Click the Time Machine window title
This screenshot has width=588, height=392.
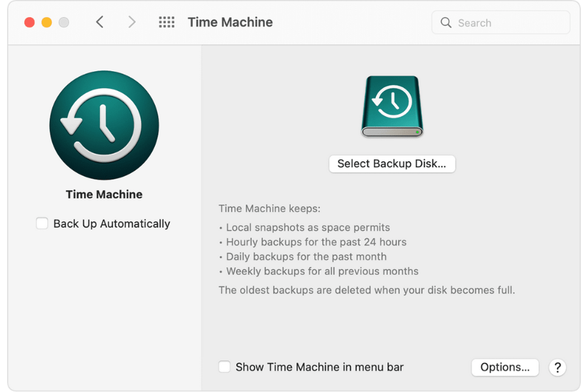coord(230,22)
